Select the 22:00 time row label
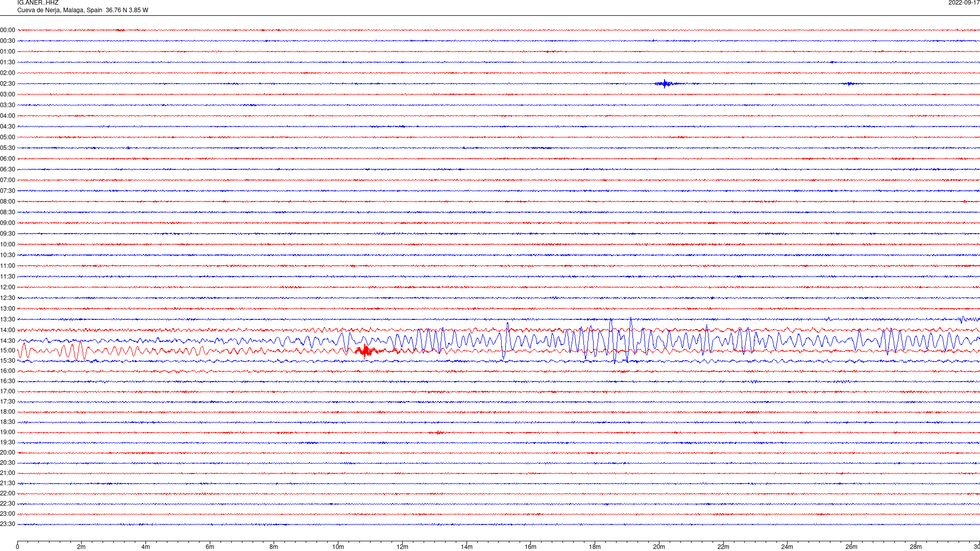 [x=8, y=493]
